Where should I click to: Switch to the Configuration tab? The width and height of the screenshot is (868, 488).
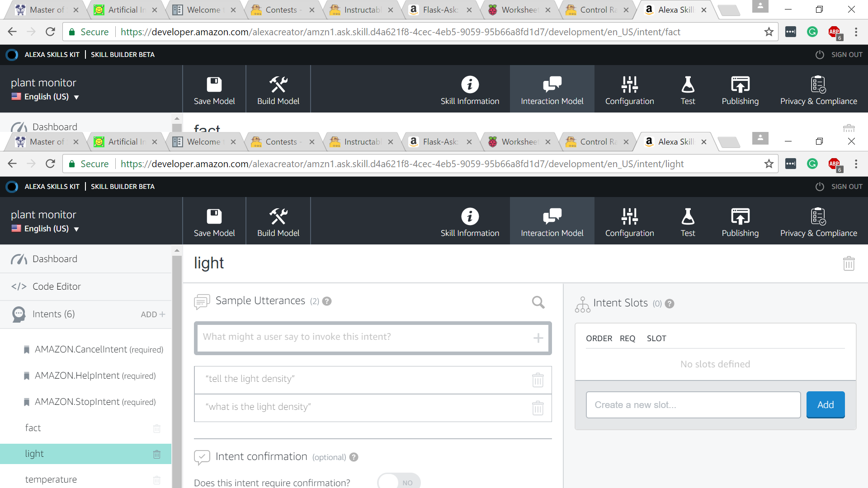[629, 221]
